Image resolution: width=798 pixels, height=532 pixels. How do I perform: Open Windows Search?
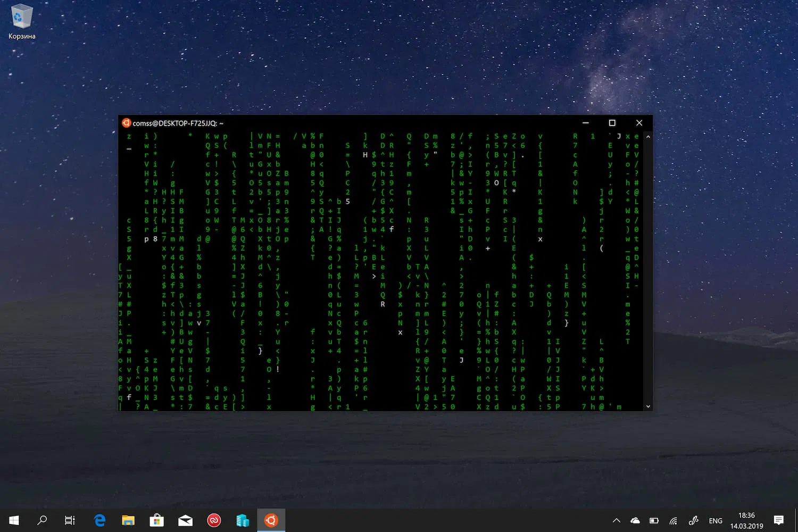[43, 520]
